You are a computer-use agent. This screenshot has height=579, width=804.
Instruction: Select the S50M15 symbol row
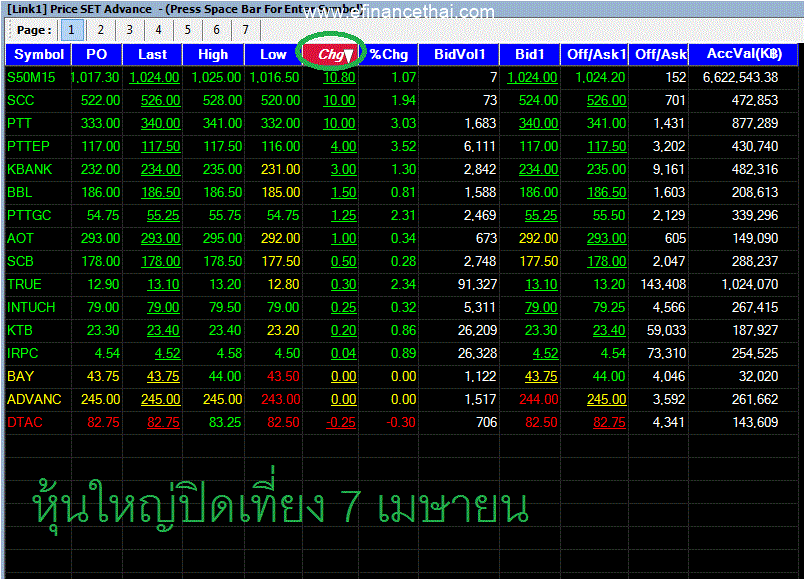[x=401, y=77]
